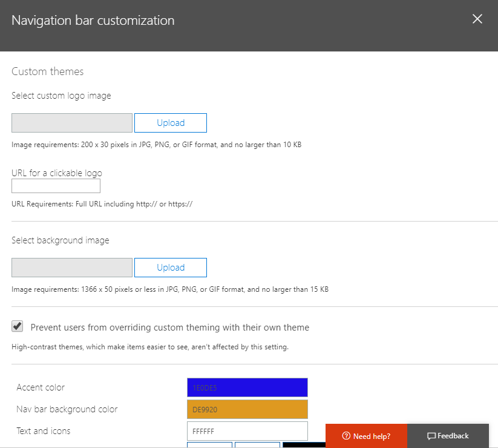Viewport: 498px width, 448px height.
Task: Click the Nav bar background color label
Action: pos(67,409)
